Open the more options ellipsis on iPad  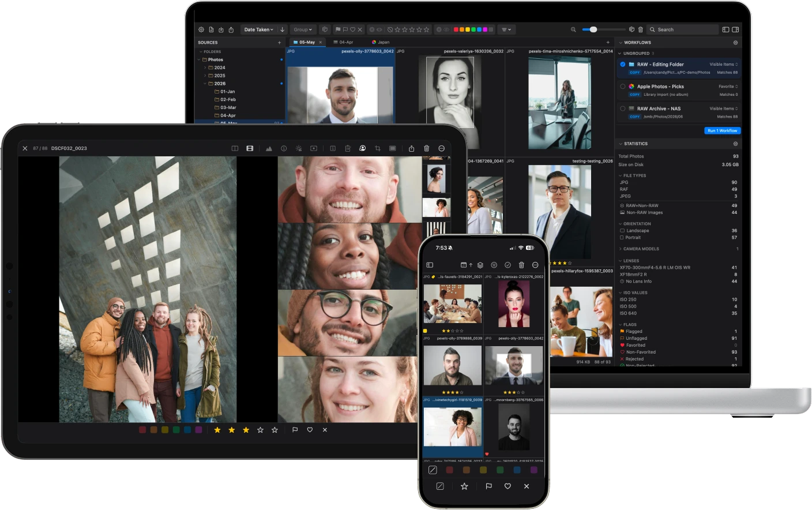click(x=442, y=148)
